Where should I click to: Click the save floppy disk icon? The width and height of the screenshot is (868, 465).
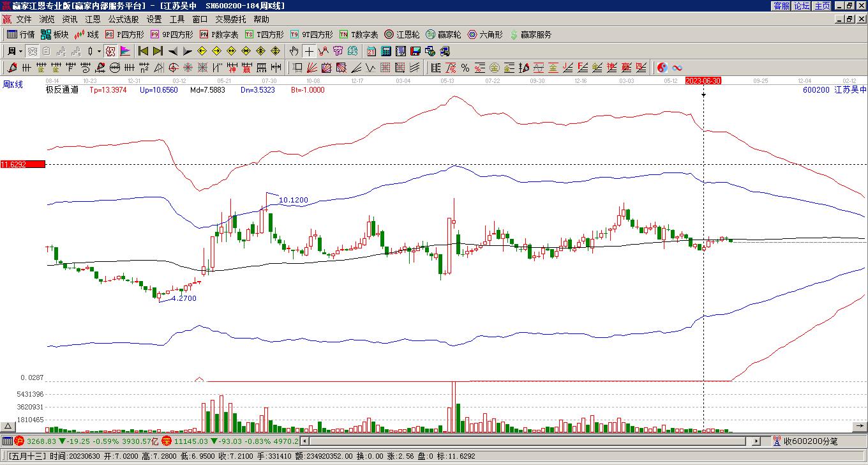click(x=415, y=51)
